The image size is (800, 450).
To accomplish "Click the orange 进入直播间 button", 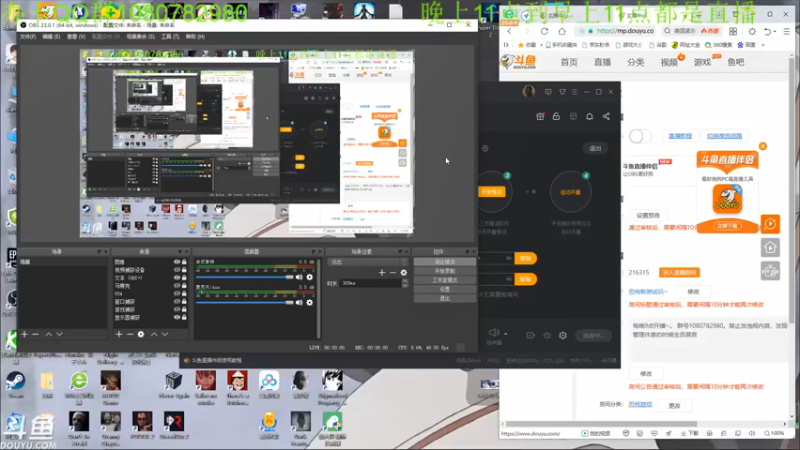I will (679, 272).
